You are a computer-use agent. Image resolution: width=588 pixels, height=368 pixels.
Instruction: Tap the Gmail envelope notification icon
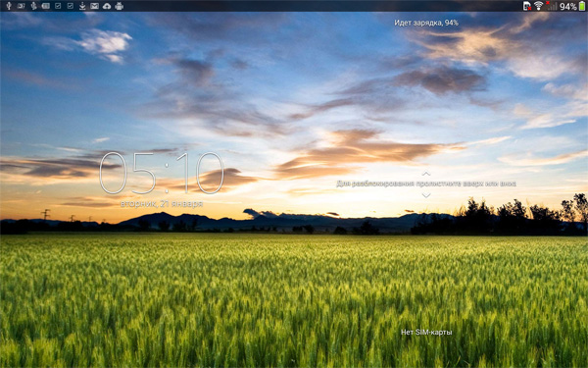tap(94, 6)
